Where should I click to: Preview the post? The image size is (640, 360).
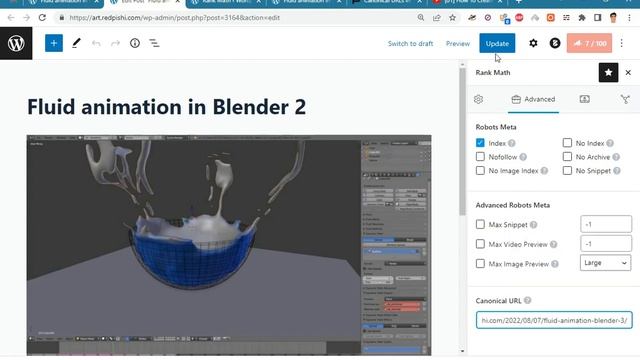(x=458, y=44)
